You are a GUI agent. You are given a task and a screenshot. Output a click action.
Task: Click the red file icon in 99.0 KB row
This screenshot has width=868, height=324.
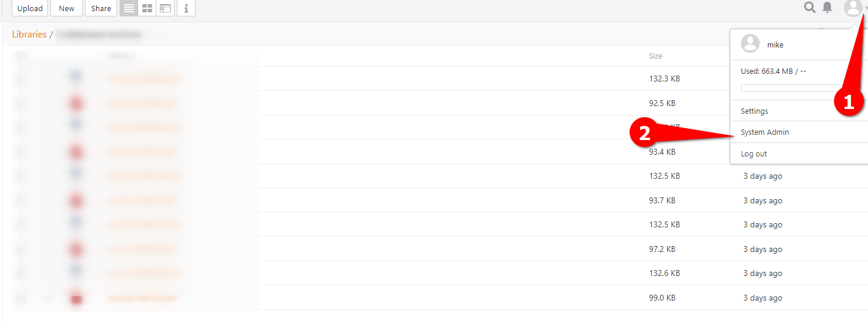pyautogui.click(x=76, y=298)
